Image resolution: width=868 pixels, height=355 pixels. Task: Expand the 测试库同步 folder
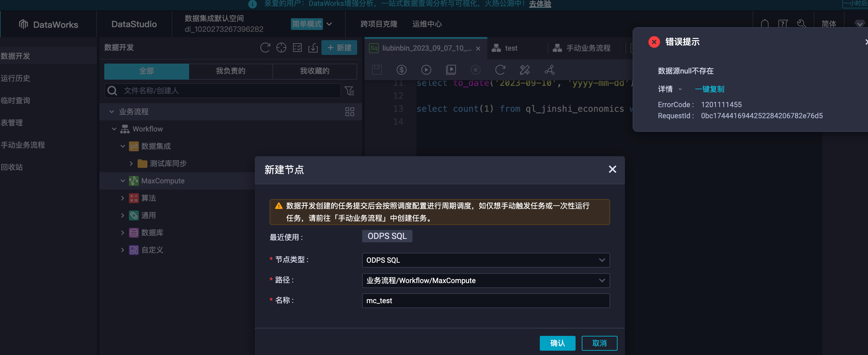131,164
